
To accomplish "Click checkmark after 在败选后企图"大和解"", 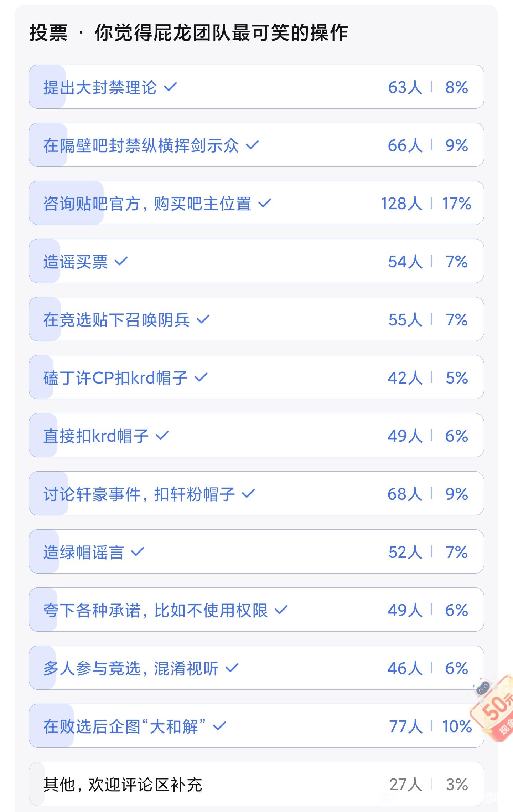I will [x=219, y=726].
